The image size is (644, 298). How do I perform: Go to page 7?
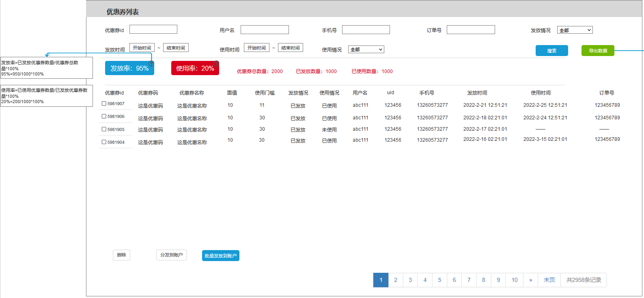point(469,280)
